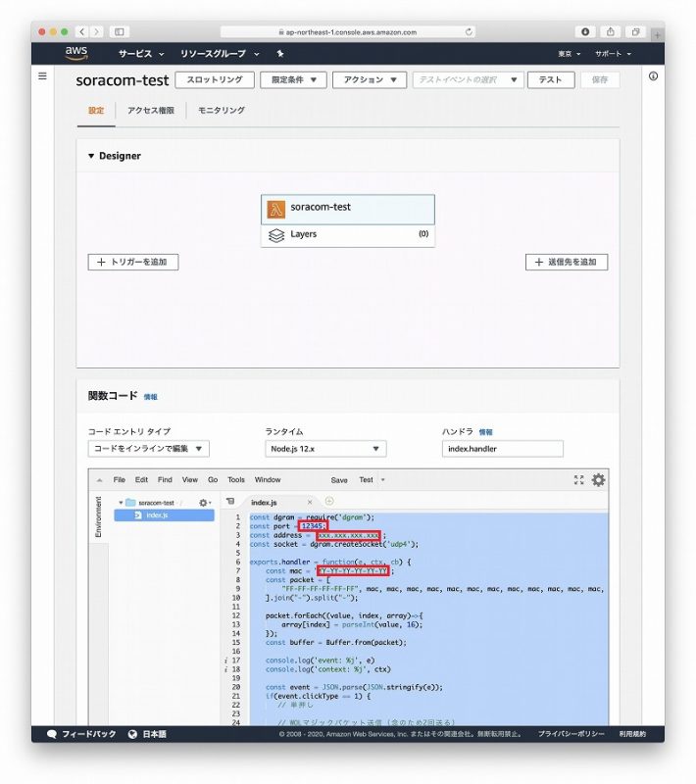Expand the サービス services dropdown
Image resolution: width=696 pixels, height=784 pixels.
pos(141,54)
